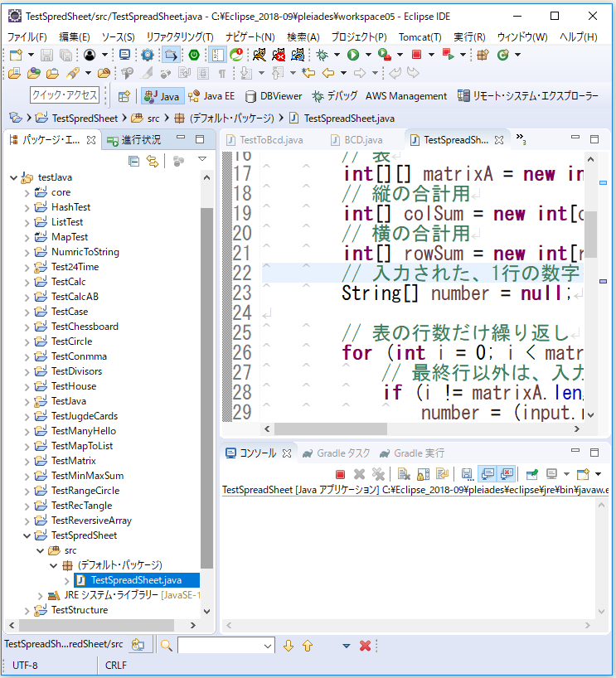
Task: Switch to the DBViewer perspective
Action: click(274, 96)
